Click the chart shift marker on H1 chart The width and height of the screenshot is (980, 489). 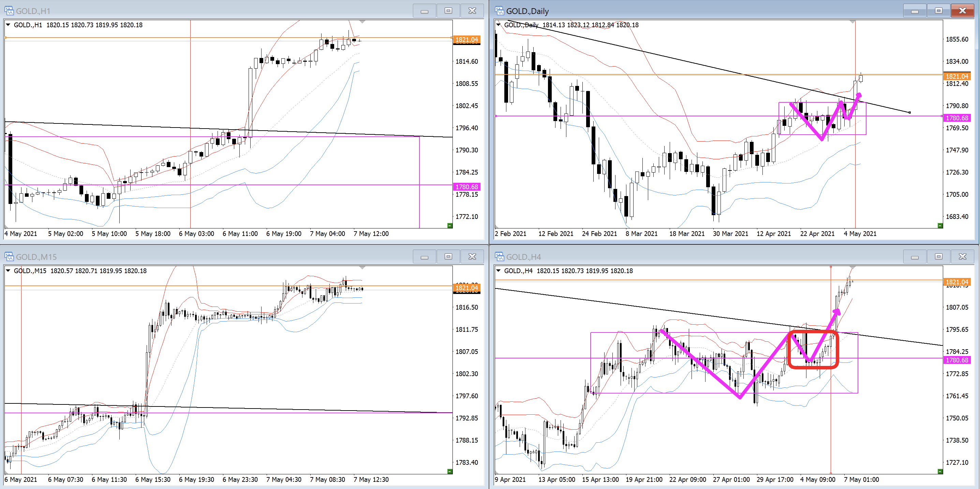tap(362, 22)
